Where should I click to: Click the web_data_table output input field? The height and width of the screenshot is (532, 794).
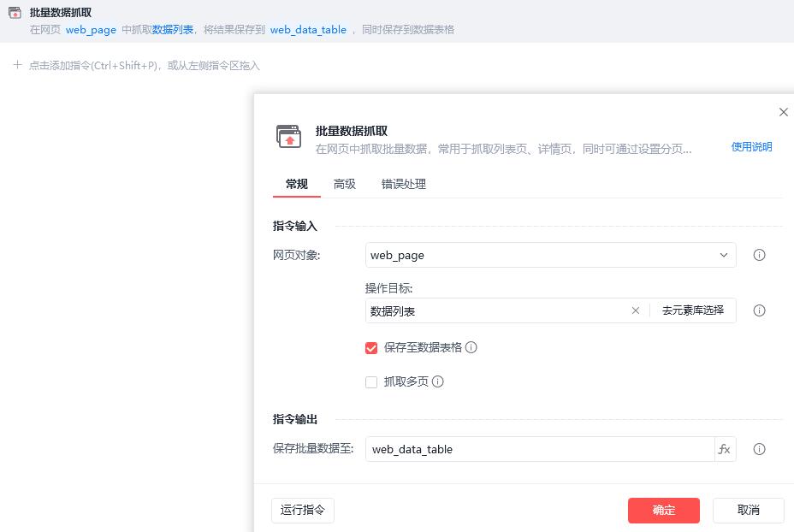[x=539, y=449]
